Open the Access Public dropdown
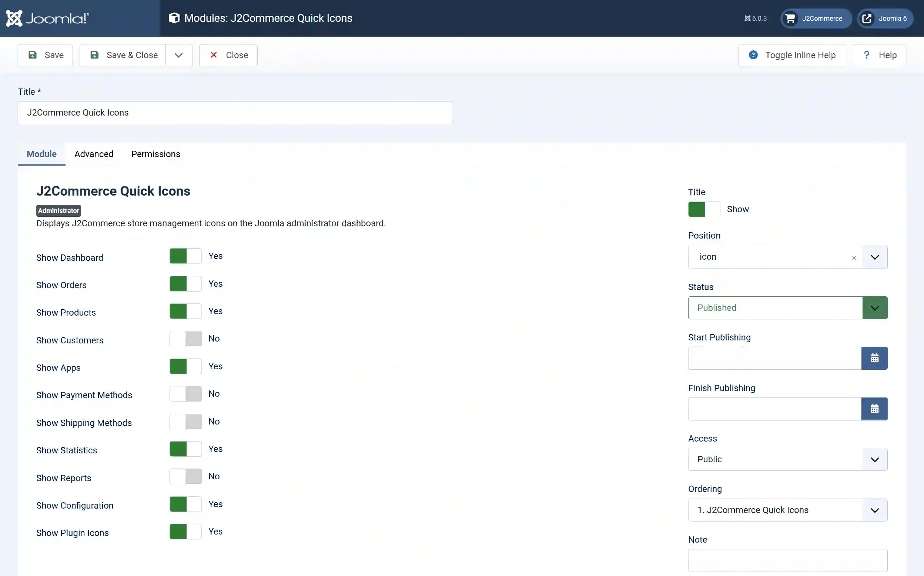This screenshot has width=924, height=576. click(787, 459)
